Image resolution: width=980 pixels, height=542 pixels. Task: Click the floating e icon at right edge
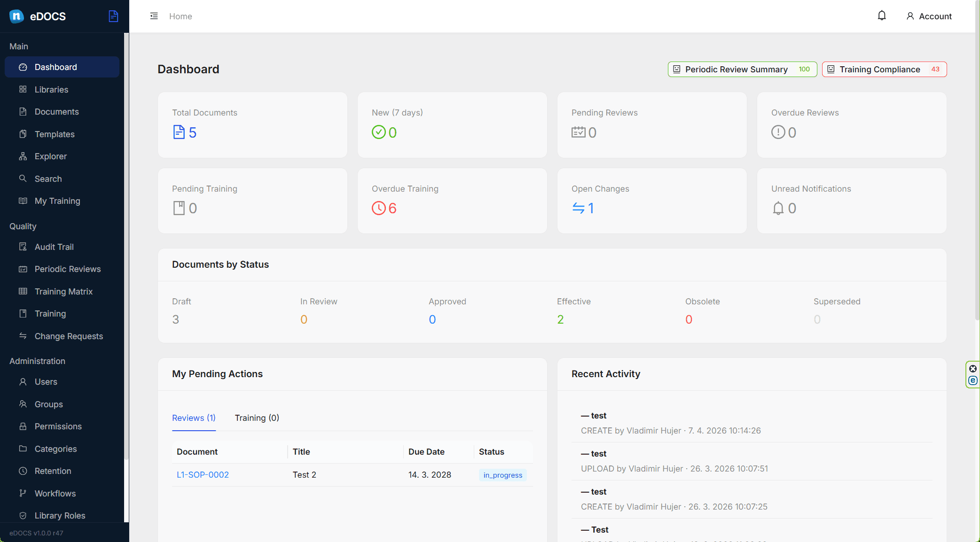[973, 380]
